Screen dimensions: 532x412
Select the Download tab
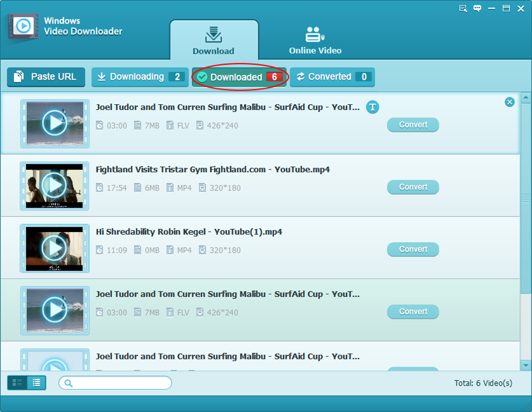click(x=214, y=40)
